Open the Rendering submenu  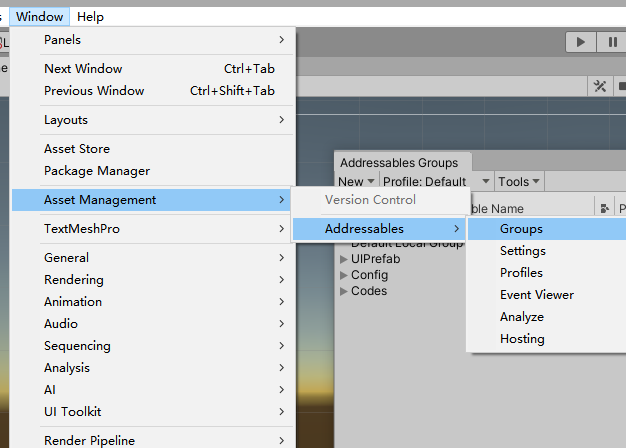click(153, 280)
